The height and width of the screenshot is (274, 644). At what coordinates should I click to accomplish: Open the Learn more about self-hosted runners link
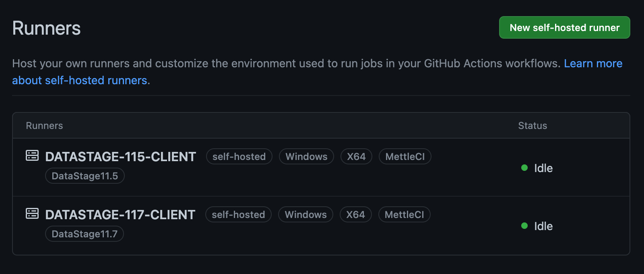click(x=592, y=64)
